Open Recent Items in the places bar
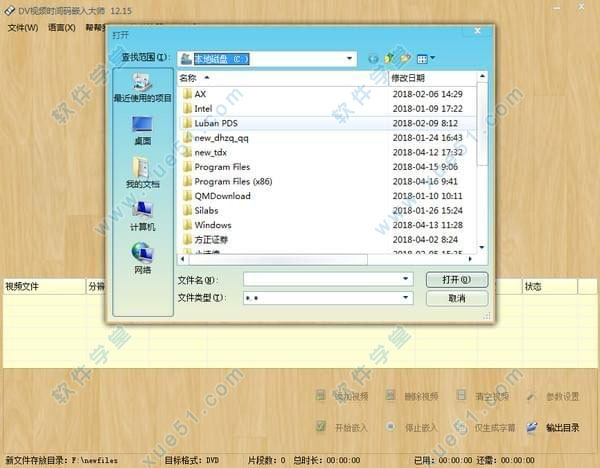Image resolution: width=600 pixels, height=468 pixels. 142,88
